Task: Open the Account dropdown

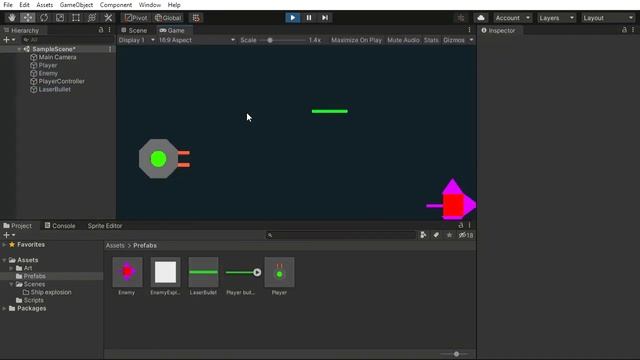Action: tap(513, 18)
